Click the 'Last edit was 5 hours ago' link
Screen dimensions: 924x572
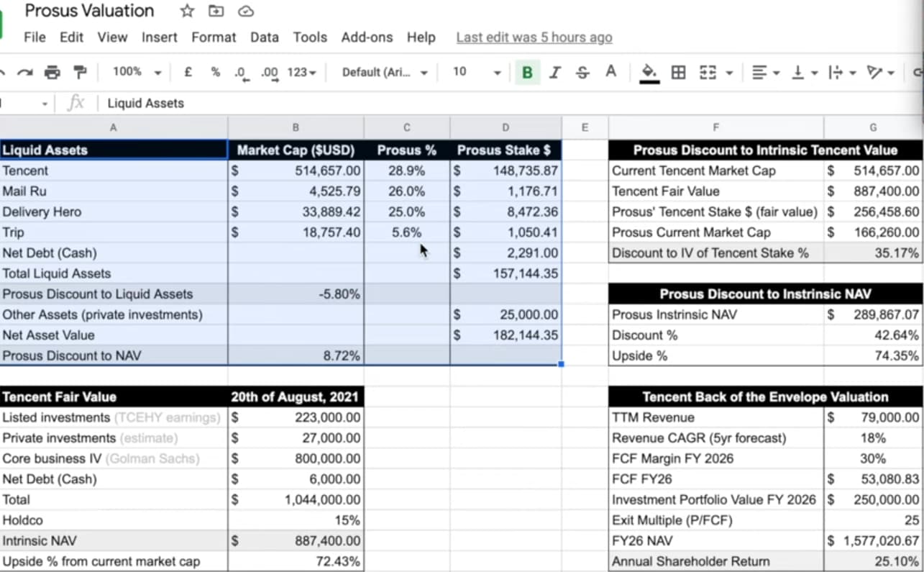534,37
